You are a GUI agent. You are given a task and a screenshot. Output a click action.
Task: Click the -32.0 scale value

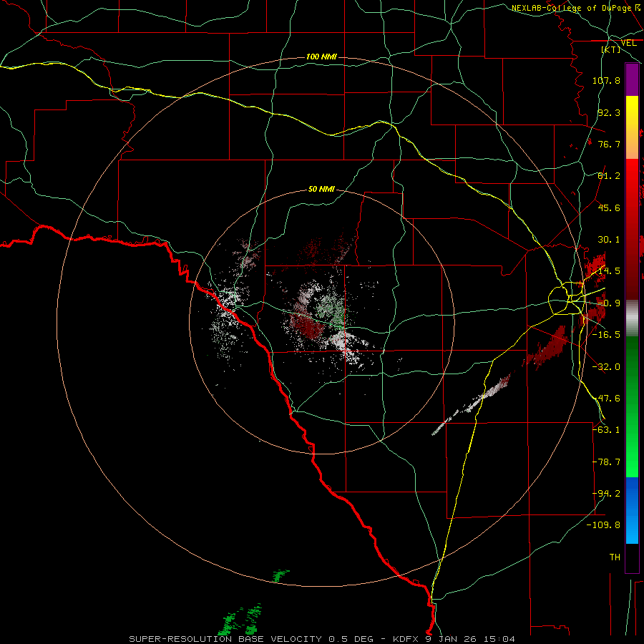tap(606, 367)
